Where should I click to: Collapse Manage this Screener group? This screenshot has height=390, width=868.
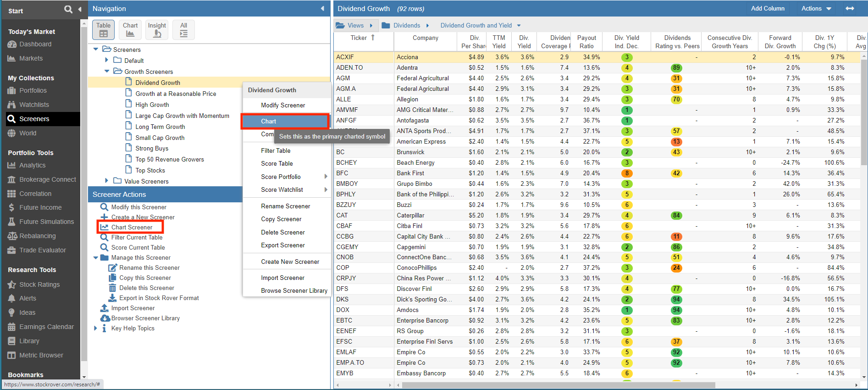tap(96, 257)
